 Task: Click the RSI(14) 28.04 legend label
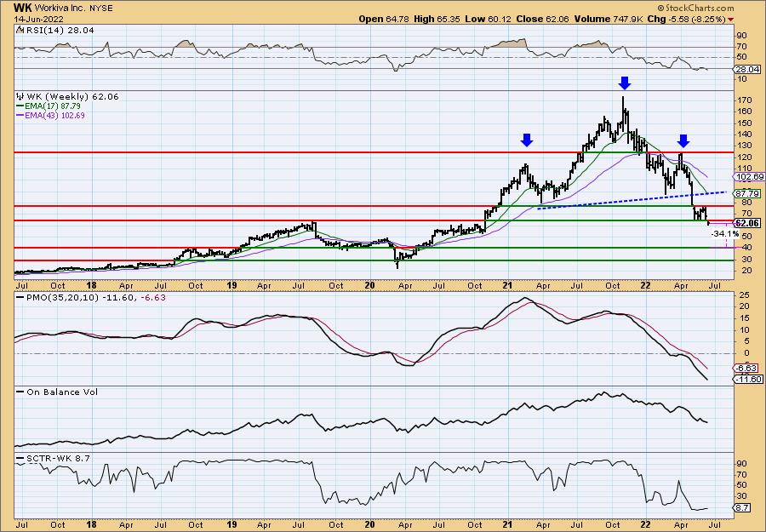point(59,31)
